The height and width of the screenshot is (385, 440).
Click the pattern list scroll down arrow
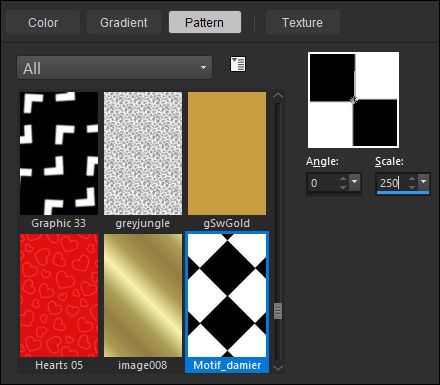pyautogui.click(x=278, y=368)
